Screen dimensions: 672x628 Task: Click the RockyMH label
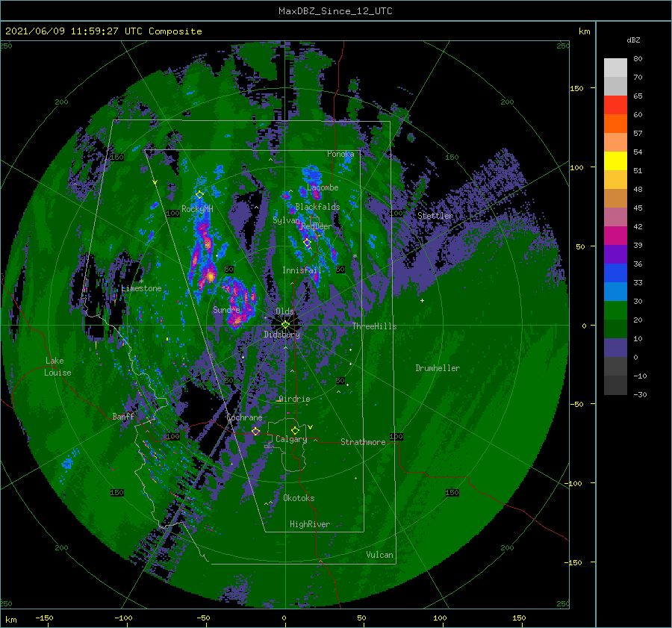(197, 209)
